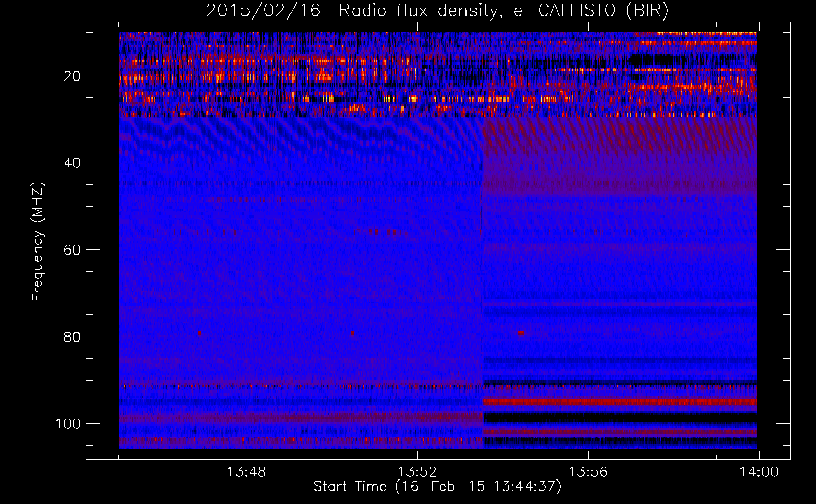The height and width of the screenshot is (504, 816).
Task: Click the '13:56' time tick label
Action: [588, 472]
